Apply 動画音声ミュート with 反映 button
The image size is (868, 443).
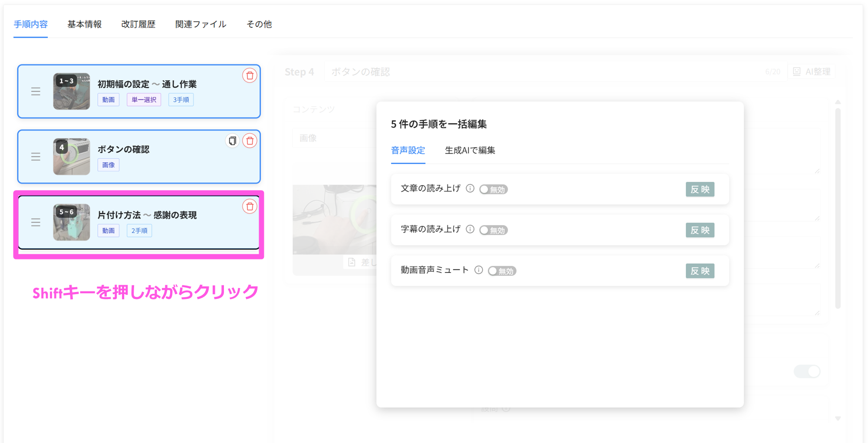[700, 271]
